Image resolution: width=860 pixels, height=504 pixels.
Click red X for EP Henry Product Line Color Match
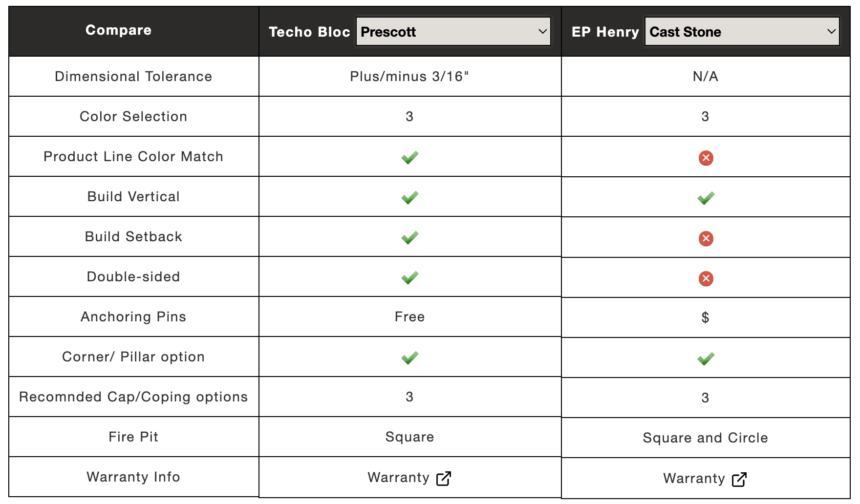706,158
